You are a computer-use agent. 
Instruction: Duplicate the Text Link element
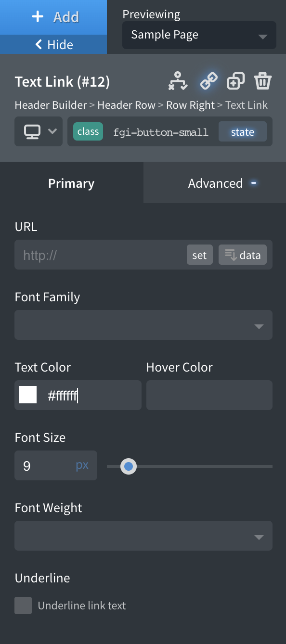coord(235,81)
